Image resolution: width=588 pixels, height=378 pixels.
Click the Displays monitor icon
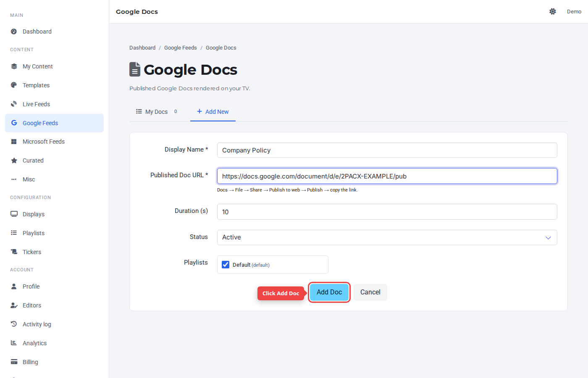click(14, 214)
